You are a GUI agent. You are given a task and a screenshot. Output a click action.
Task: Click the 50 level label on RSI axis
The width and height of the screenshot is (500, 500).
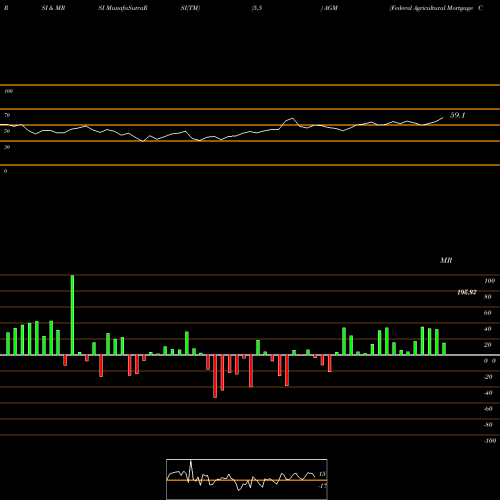(7, 131)
